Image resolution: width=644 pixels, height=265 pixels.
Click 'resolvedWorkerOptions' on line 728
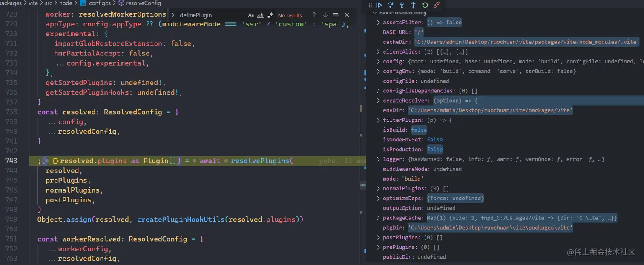pyautogui.click(x=122, y=14)
